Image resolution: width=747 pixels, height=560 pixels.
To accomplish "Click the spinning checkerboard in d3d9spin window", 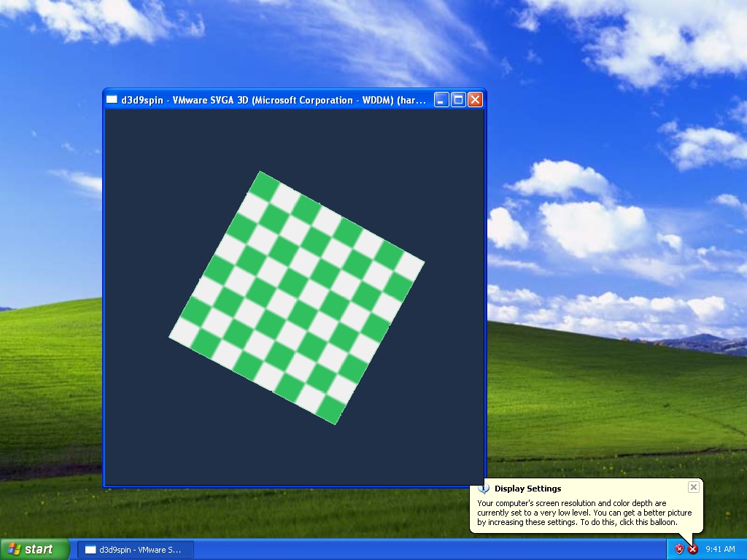I will [296, 297].
